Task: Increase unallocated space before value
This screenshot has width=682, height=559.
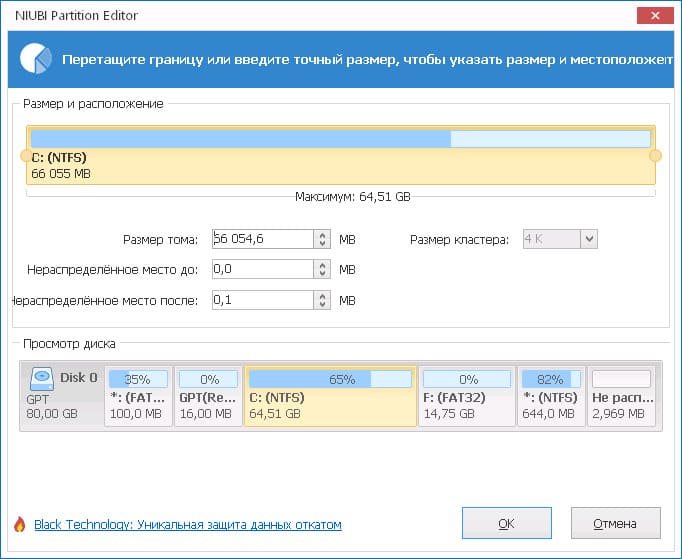Action: click(322, 265)
